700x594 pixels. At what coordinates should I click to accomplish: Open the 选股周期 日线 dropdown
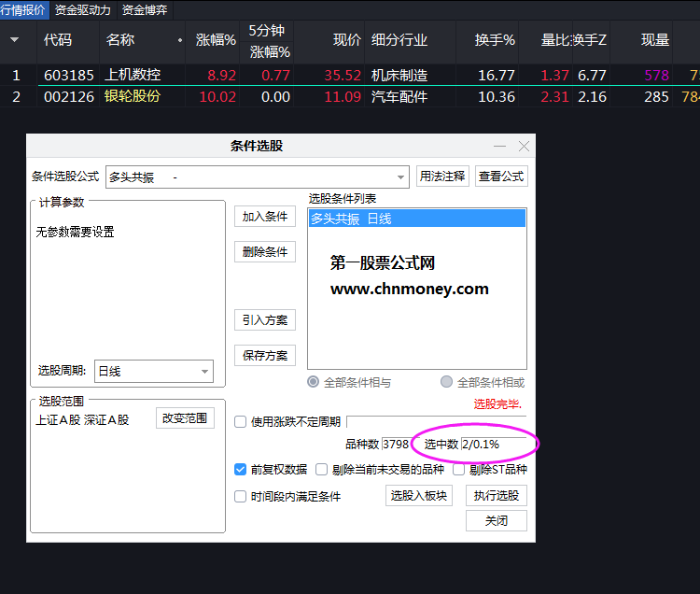(154, 371)
